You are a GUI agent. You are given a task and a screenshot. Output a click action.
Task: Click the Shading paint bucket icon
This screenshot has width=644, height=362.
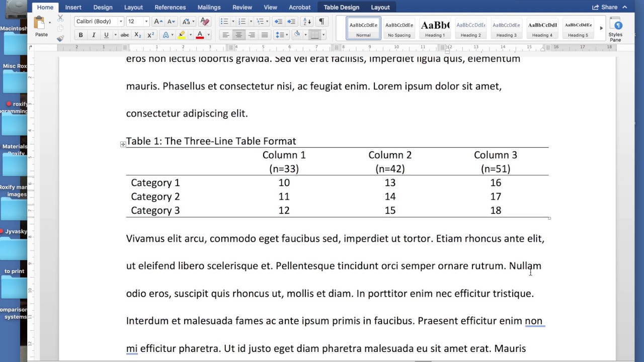(297, 35)
